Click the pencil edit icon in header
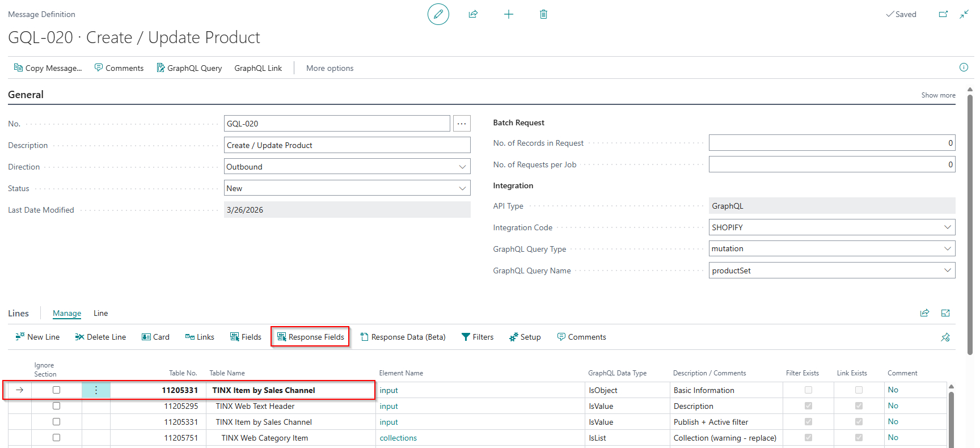Viewport: 980px width, 448px height. click(x=438, y=14)
